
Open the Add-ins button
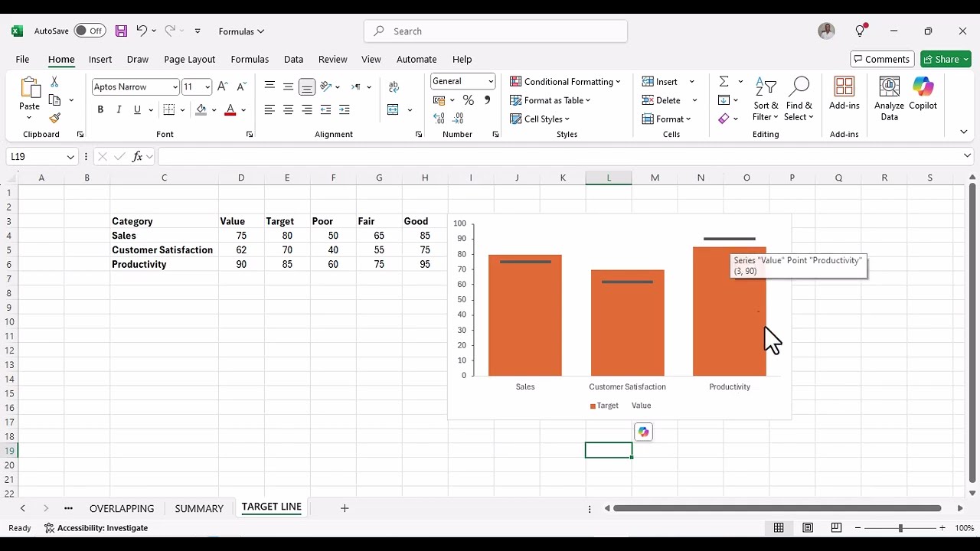coord(844,94)
